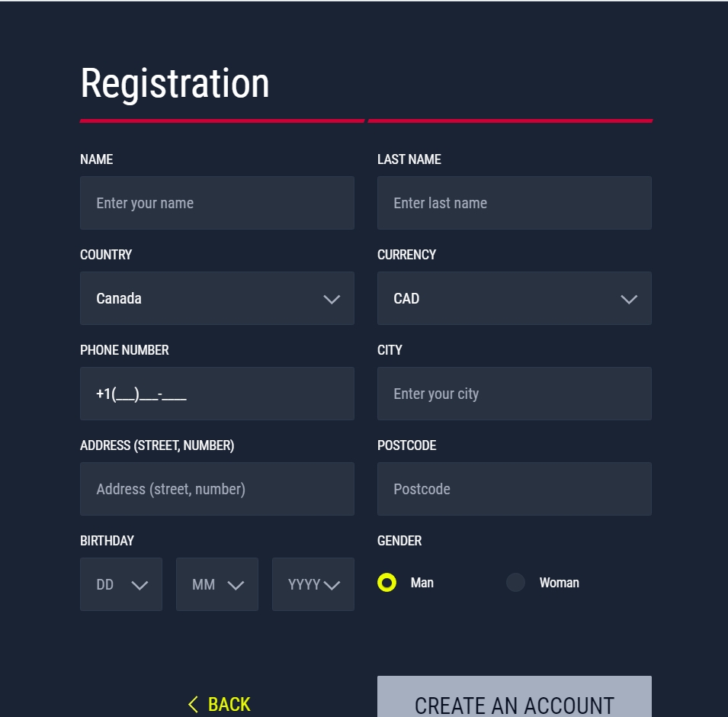
Task: Go back using the BACK link
Action: pos(219,704)
